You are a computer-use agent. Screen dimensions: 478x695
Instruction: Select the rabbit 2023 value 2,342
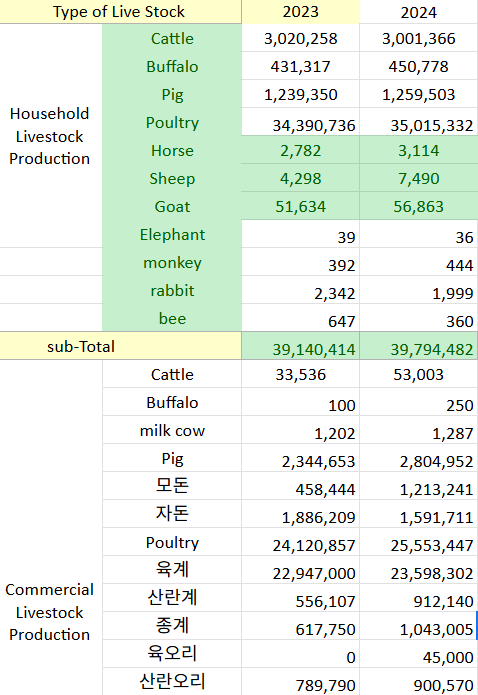[x=301, y=290]
